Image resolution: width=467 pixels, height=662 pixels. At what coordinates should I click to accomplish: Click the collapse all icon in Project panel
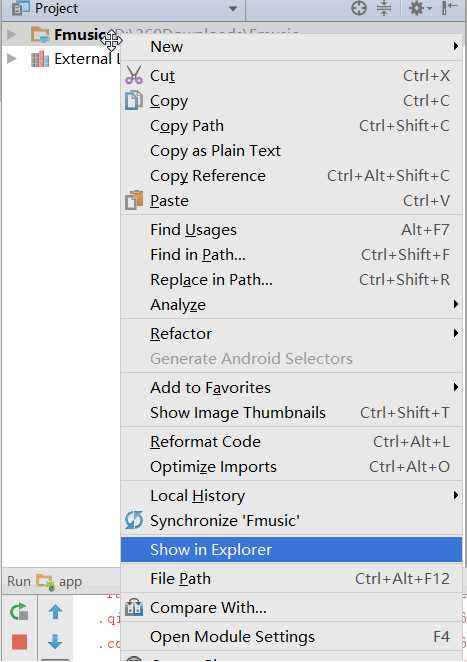[x=384, y=8]
